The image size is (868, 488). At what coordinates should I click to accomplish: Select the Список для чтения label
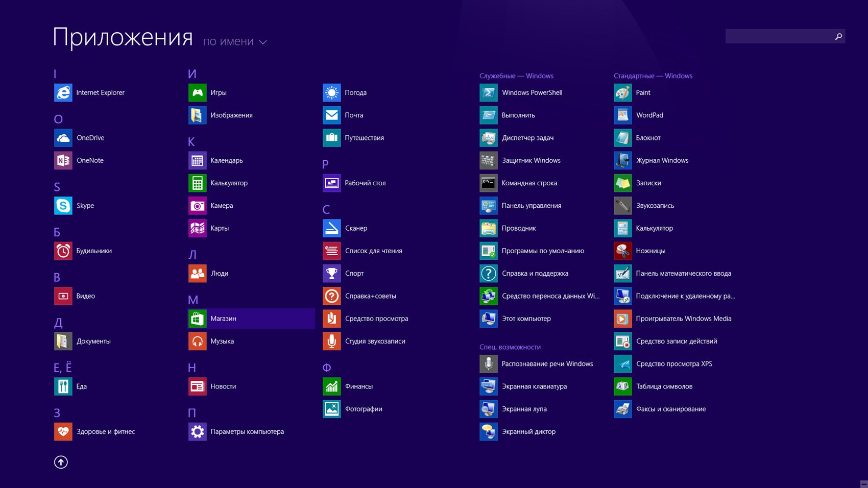373,251
